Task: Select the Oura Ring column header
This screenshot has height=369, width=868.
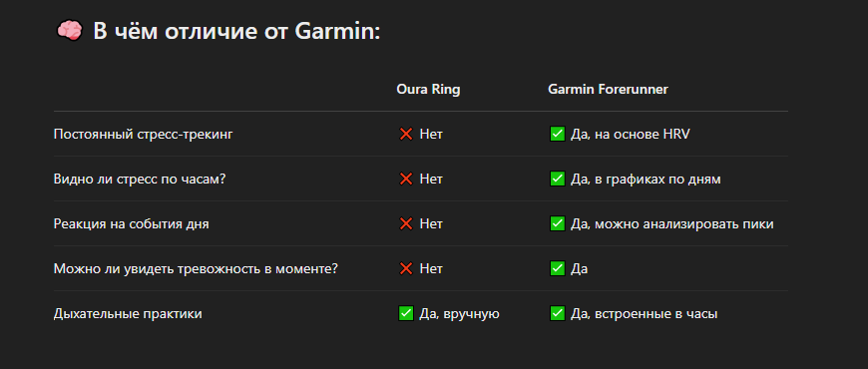Action: (428, 90)
